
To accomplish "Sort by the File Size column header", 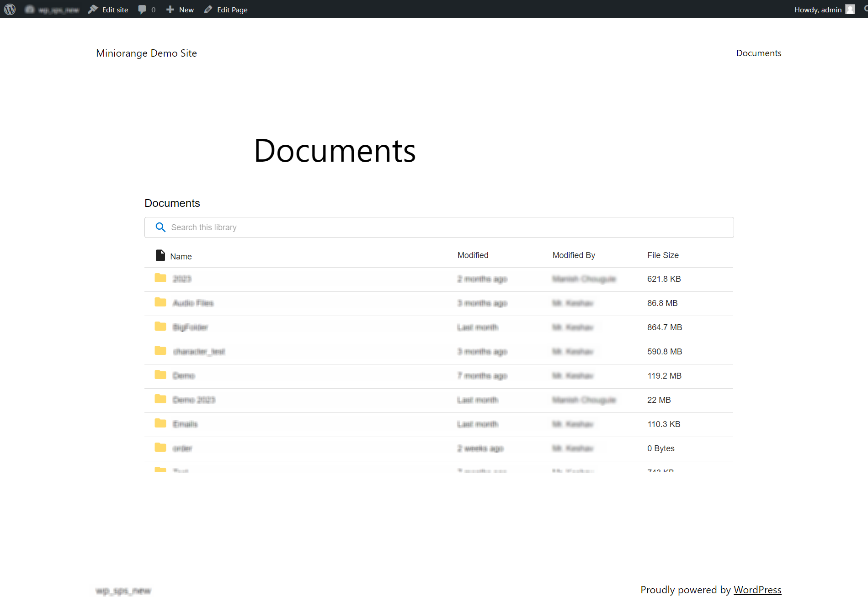I will pos(663,255).
